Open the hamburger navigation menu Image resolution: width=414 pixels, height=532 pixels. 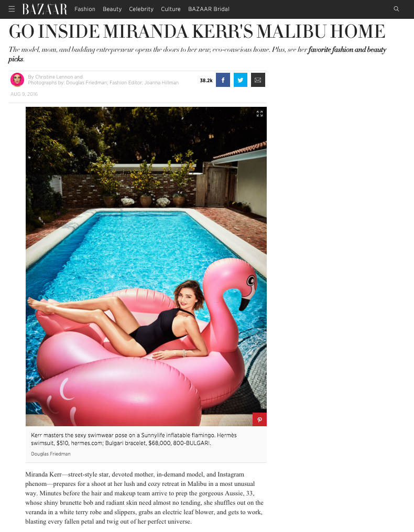coord(12,9)
